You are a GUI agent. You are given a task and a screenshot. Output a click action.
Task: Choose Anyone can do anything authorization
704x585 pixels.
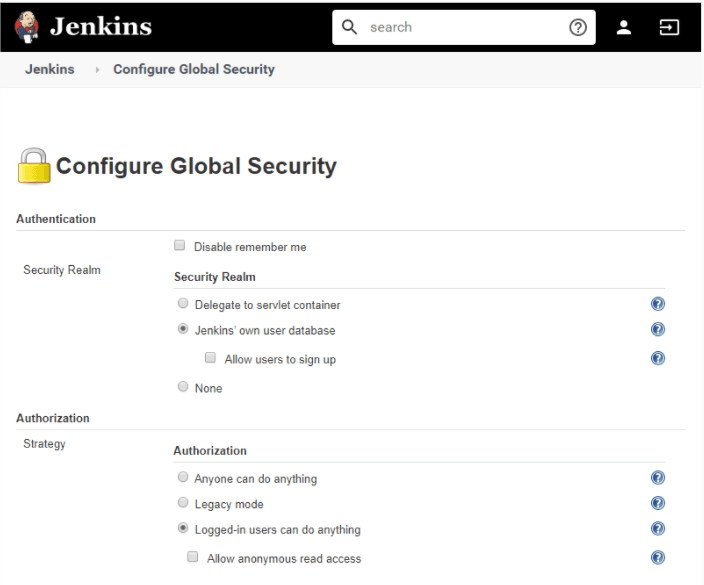pos(182,478)
